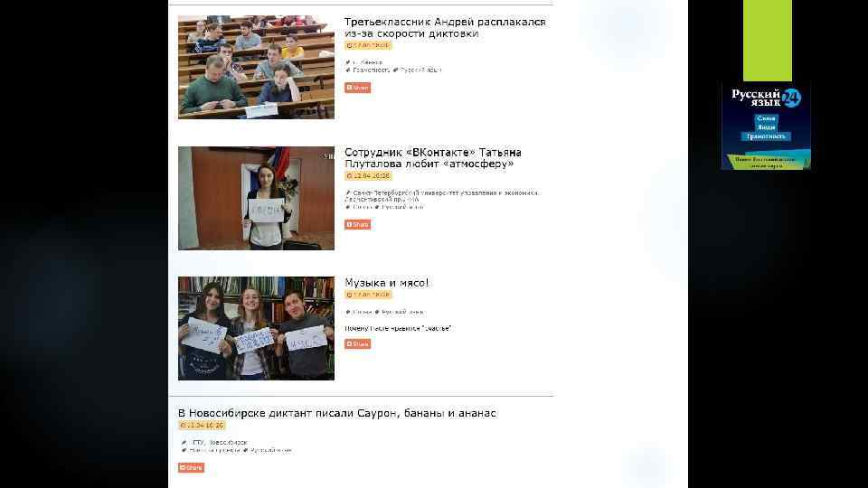Open the «Музыка и мясо!» article
Screen dimensions: 868x488
point(386,283)
